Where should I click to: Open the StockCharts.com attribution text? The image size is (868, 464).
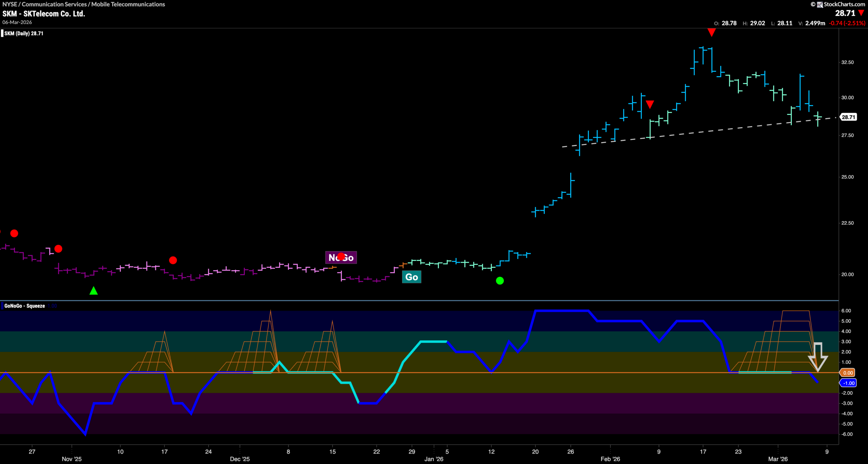coord(844,4)
